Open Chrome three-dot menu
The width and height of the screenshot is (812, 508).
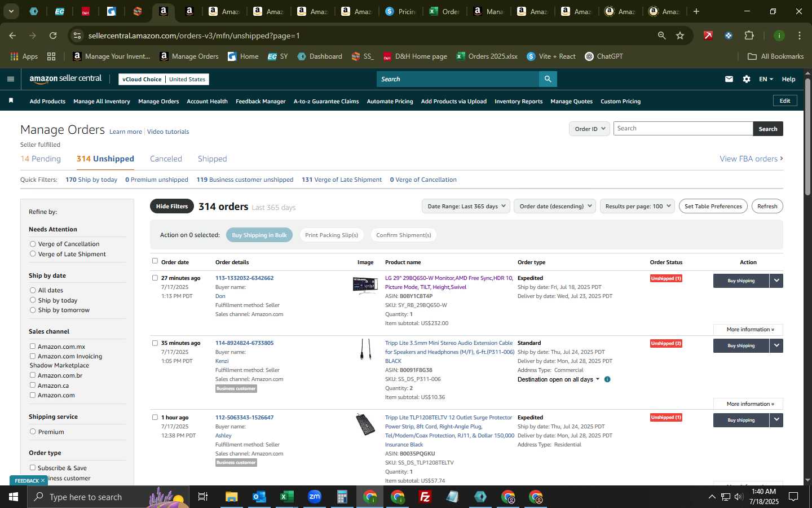coord(799,36)
